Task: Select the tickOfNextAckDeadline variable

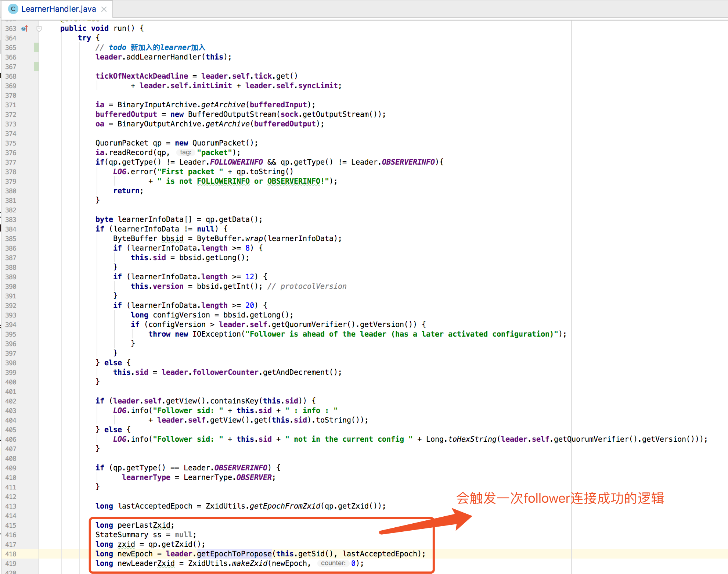Action: click(x=142, y=76)
